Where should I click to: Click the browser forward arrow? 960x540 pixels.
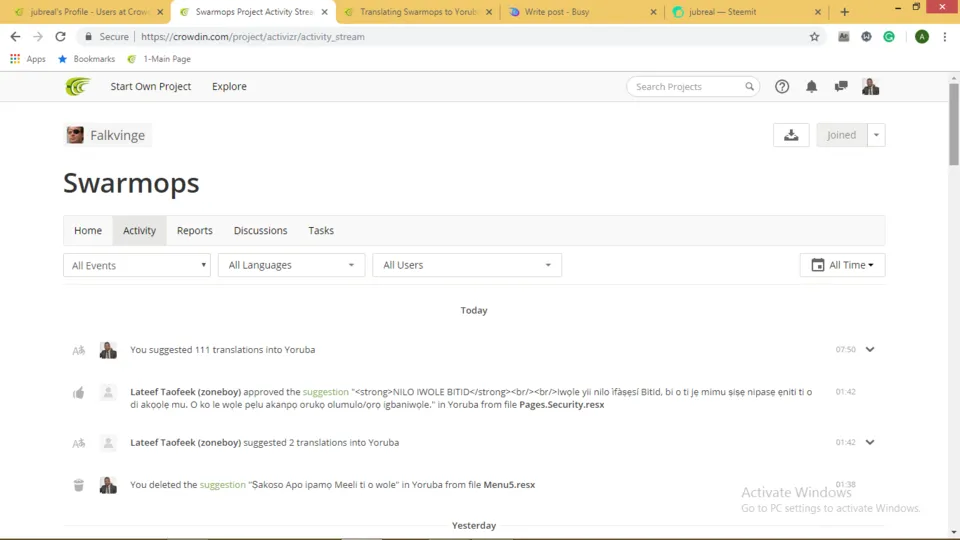[x=38, y=37]
